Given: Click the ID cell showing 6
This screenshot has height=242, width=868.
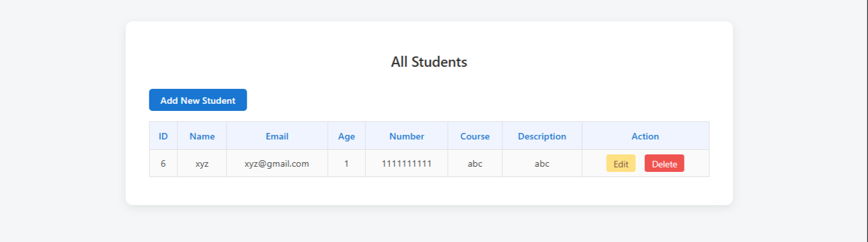Looking at the screenshot, I should 163,163.
